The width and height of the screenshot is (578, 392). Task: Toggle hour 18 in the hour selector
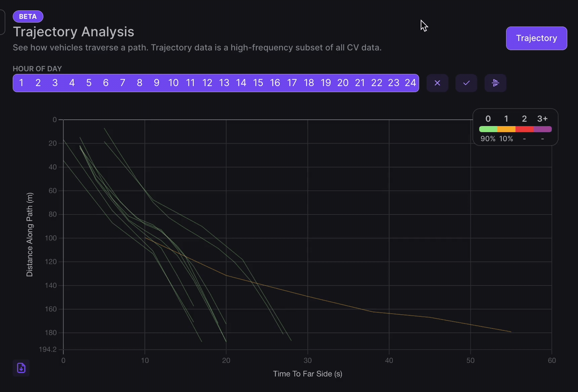(309, 83)
